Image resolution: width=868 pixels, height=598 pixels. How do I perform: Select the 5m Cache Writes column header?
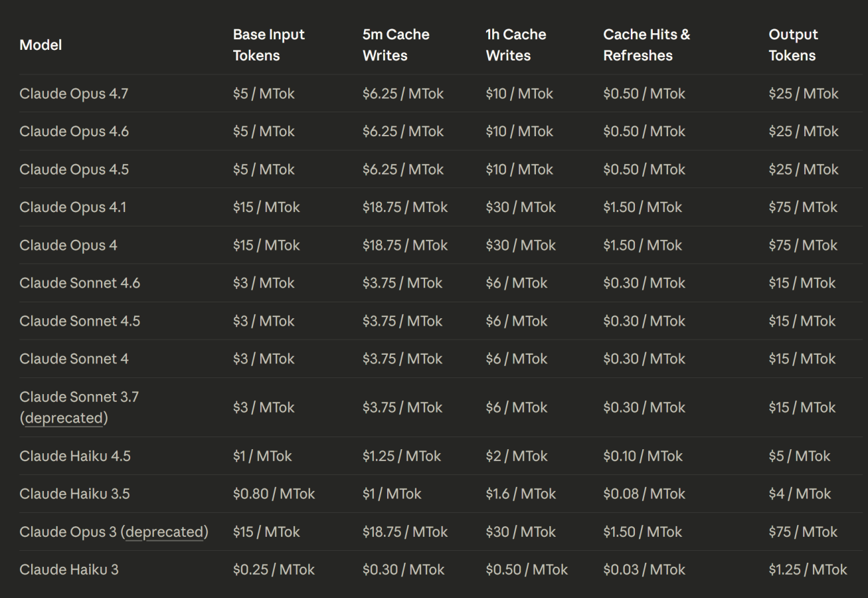click(x=396, y=45)
